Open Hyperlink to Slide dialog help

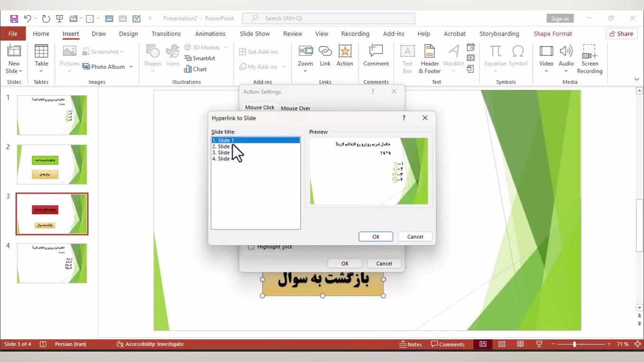click(x=404, y=118)
